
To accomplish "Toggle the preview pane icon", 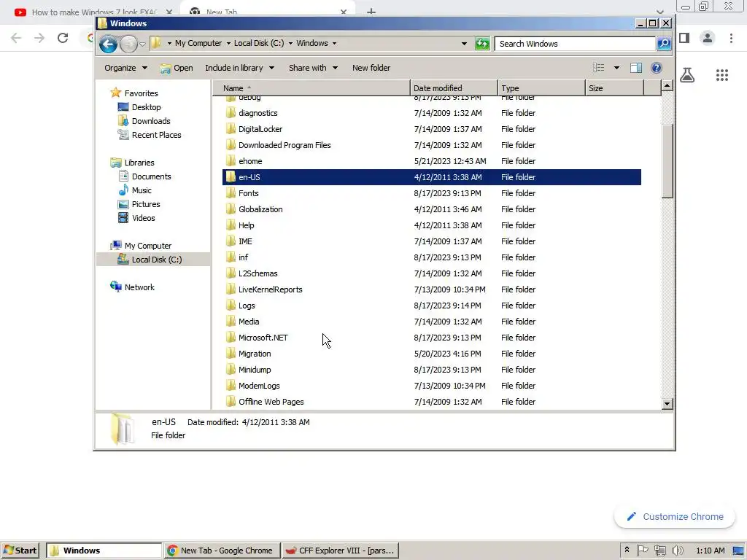I will point(636,68).
